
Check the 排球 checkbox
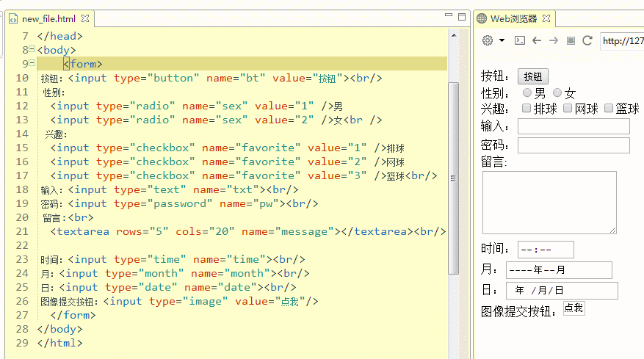point(527,108)
